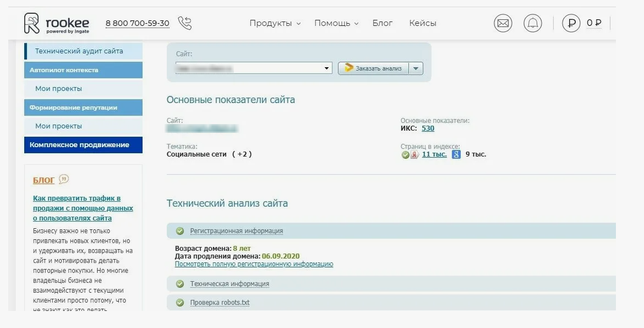
Task: Click the Google index icon
Action: click(x=456, y=155)
